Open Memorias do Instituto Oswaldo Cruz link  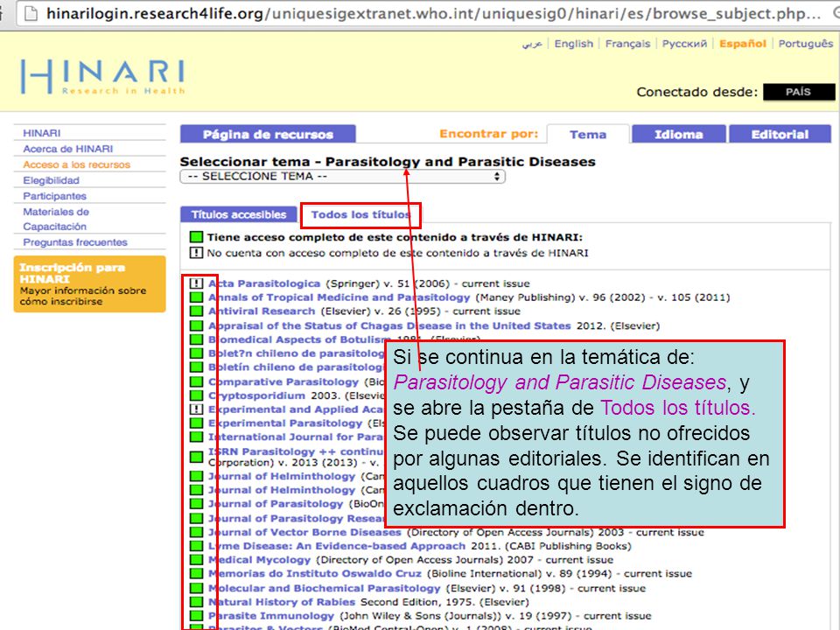(x=315, y=574)
